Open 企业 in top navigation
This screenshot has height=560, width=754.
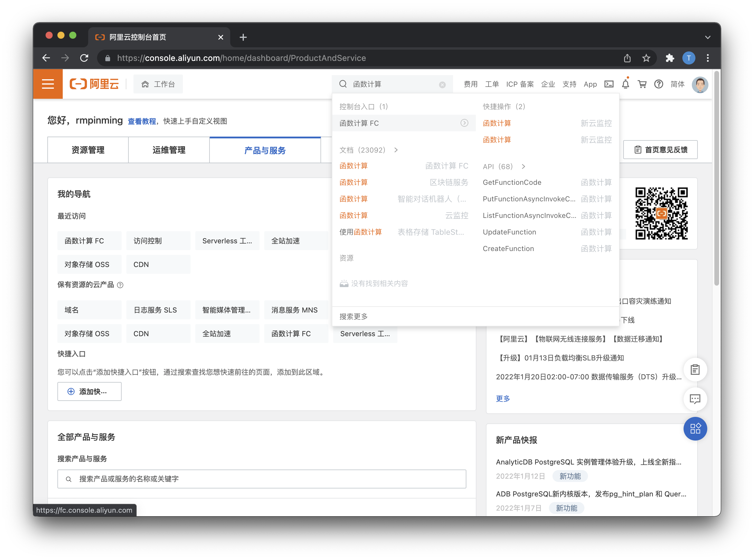[548, 84]
